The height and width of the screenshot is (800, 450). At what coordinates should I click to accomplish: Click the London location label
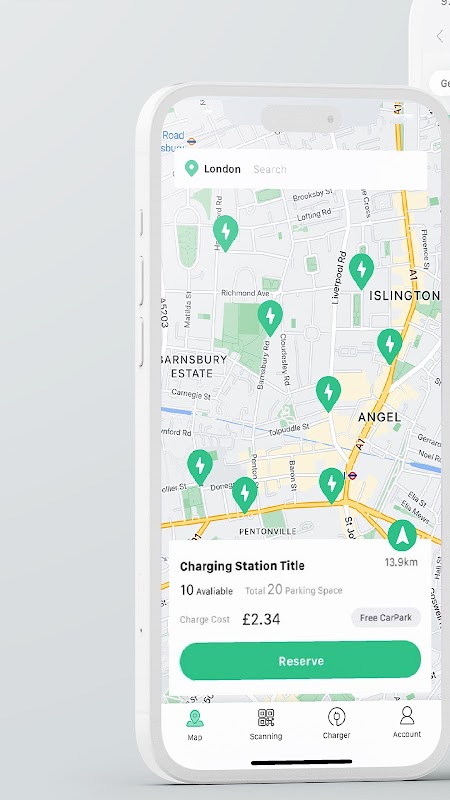click(222, 169)
